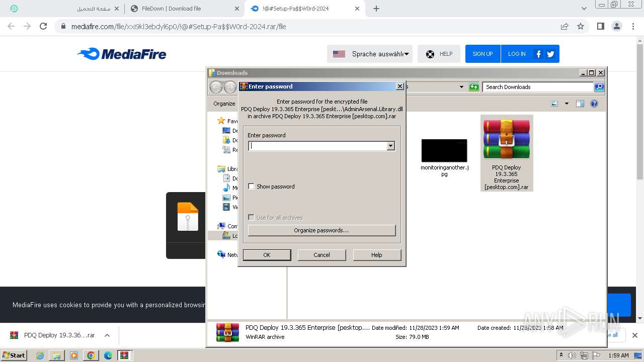Select Music library icon in sidebar
Screen dimensions: 644x362
pyautogui.click(x=226, y=188)
